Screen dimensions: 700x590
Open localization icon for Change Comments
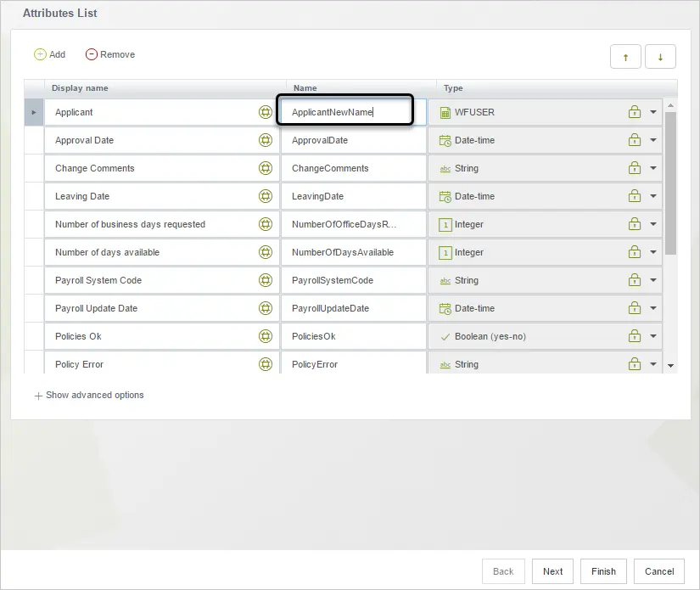coord(266,168)
